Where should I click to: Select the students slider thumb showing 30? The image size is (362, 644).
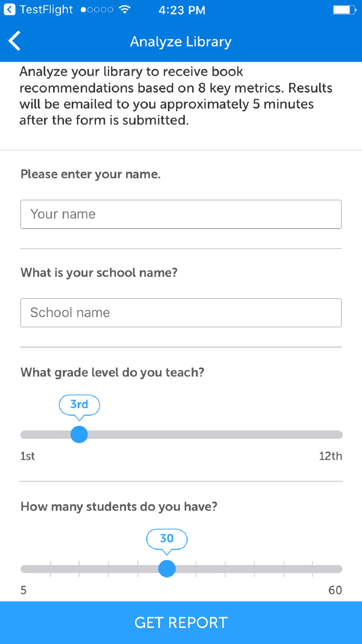click(x=166, y=568)
